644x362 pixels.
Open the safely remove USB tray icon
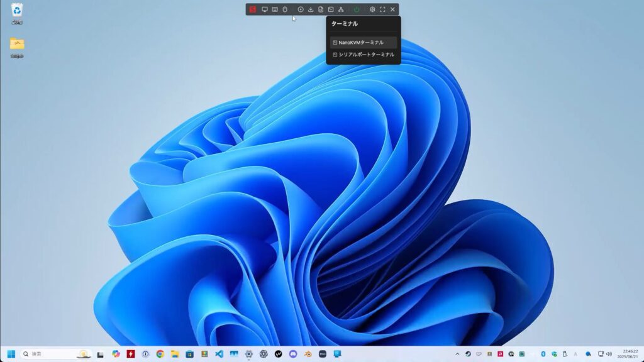click(x=565, y=354)
